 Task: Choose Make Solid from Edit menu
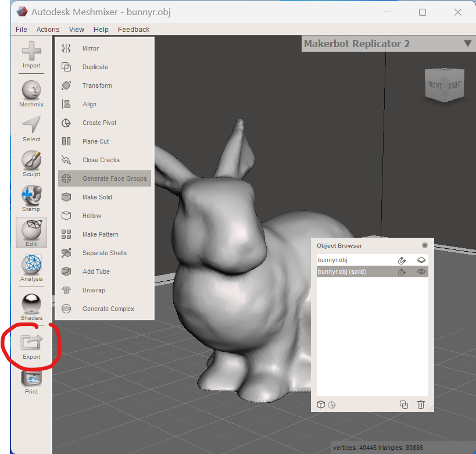(x=97, y=197)
